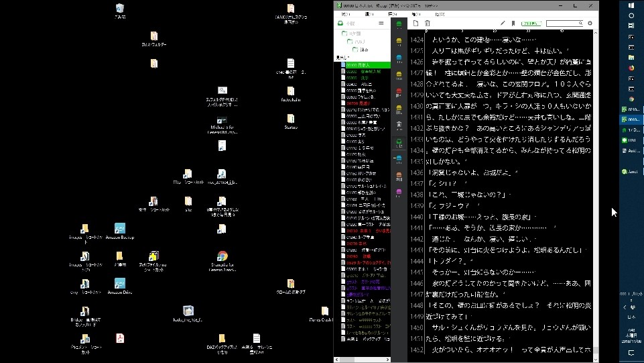Click the green outlined toggle button in toolbar

[531, 23]
